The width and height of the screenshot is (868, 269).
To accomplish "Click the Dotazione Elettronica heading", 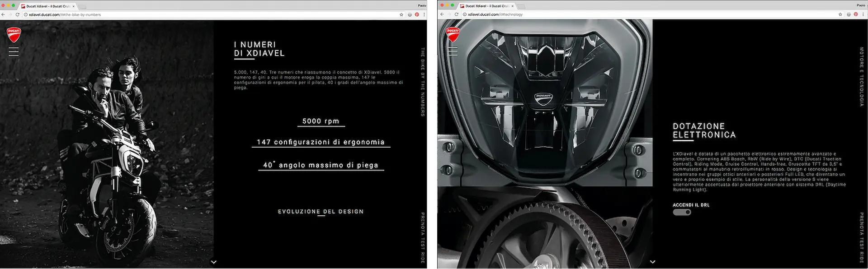I will point(704,130).
